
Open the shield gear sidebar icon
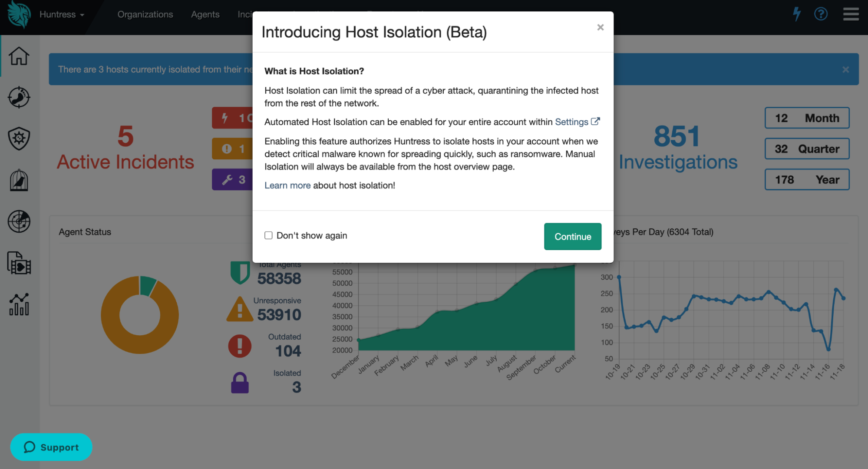(19, 139)
